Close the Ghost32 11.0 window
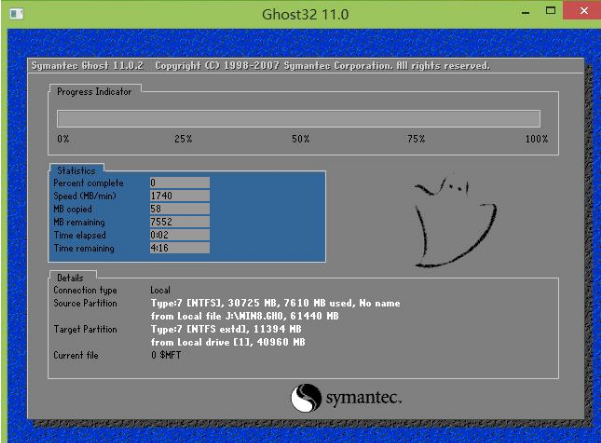Viewport: 601px width, 443px height. (581, 12)
